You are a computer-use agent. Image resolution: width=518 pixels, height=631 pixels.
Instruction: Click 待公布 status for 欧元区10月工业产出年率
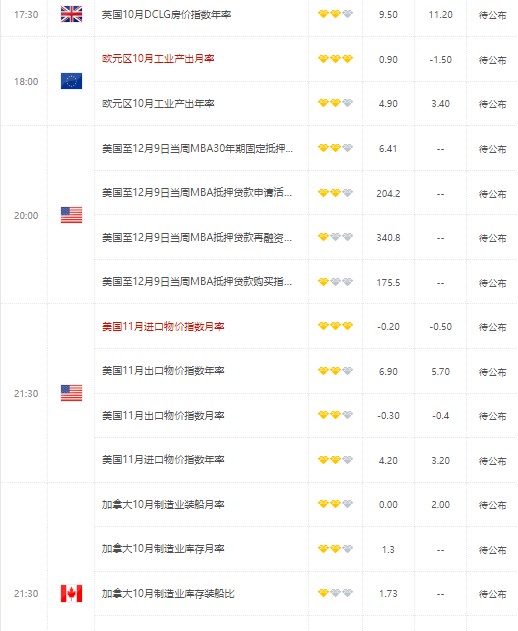tap(492, 104)
